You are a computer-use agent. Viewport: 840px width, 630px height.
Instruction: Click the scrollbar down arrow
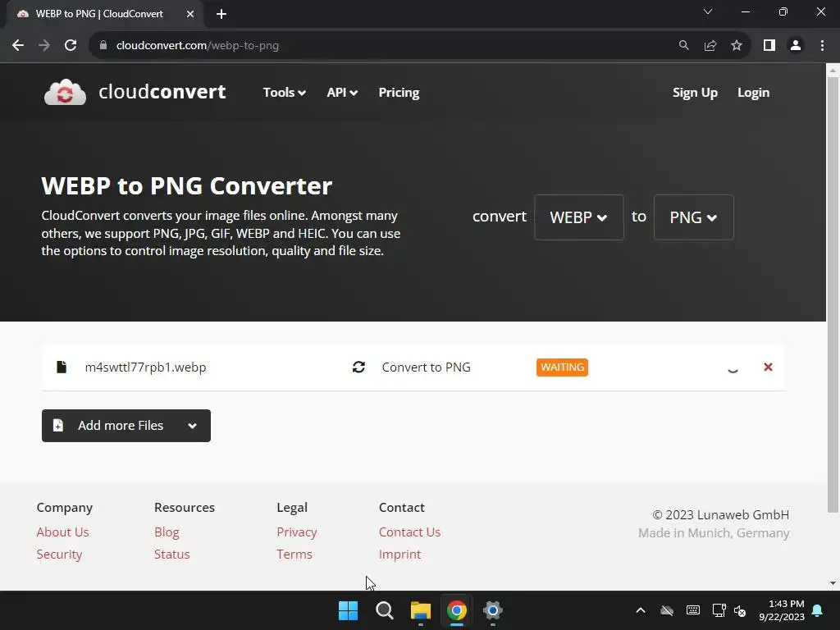tap(833, 583)
